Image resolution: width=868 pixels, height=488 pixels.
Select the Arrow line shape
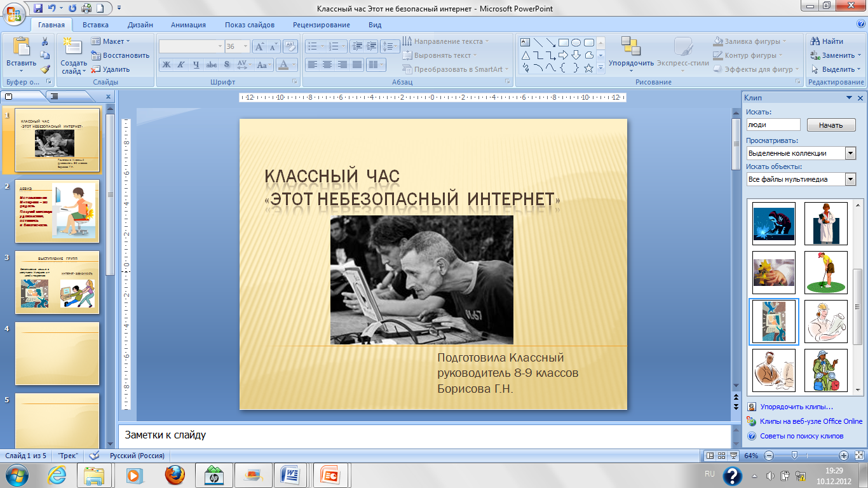click(x=551, y=43)
